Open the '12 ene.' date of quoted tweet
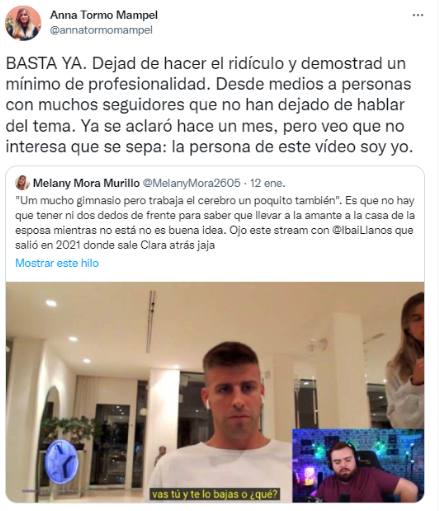443x511 pixels. tap(268, 183)
